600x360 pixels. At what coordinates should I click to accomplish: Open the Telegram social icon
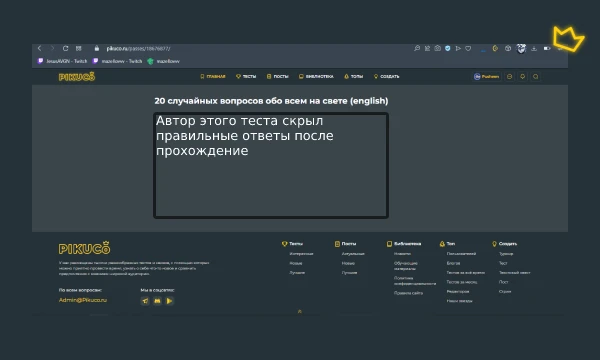coord(145,301)
